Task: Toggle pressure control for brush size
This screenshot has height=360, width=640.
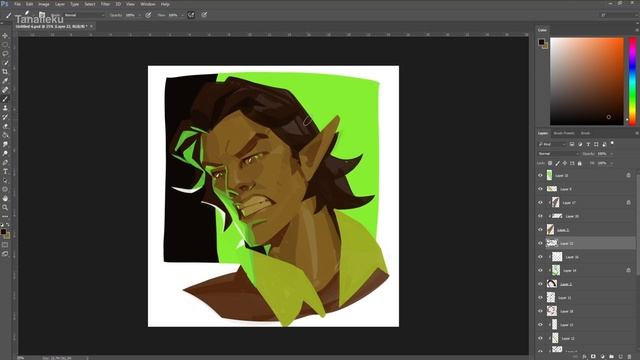Action: pyautogui.click(x=204, y=15)
